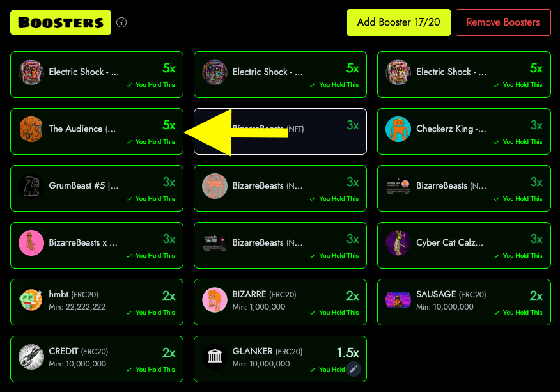Click the hmbt green frog token icon
The image size is (560, 392).
pyautogui.click(x=31, y=300)
